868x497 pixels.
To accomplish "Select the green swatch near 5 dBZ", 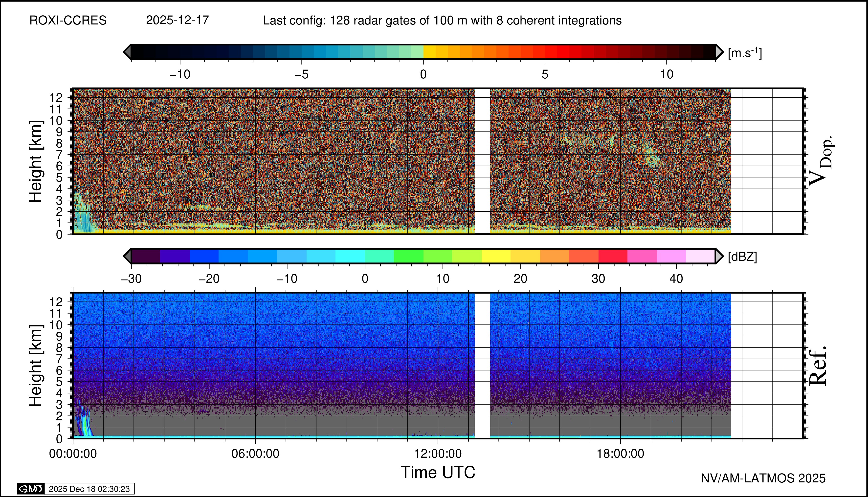I will 408,256.
